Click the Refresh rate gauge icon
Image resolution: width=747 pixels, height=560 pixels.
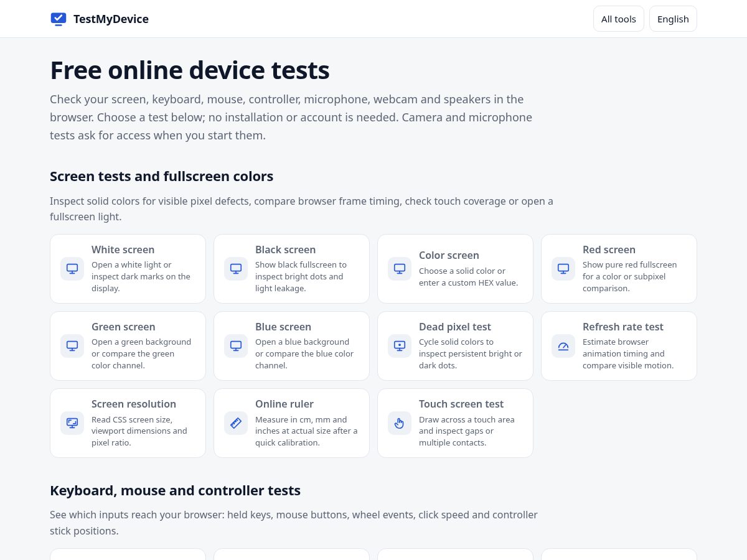point(563,346)
